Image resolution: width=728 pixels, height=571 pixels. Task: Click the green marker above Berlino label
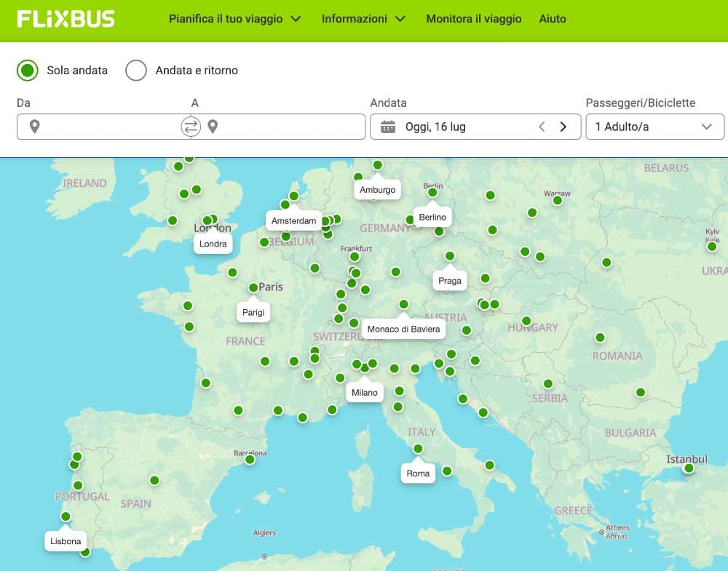[x=432, y=193]
